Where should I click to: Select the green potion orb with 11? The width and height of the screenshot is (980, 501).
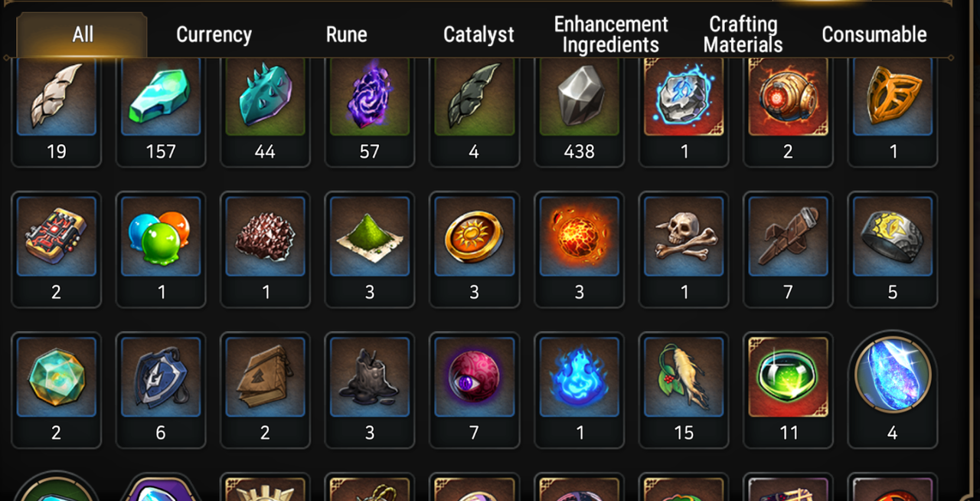coord(788,390)
